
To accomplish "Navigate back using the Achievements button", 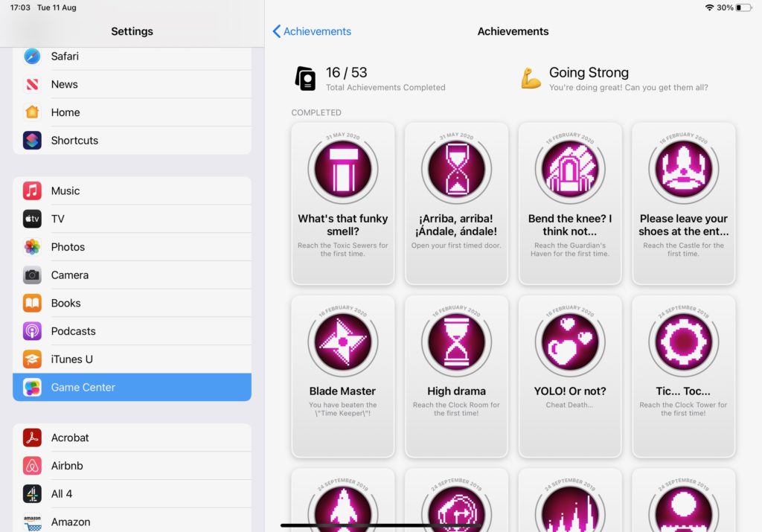I will pyautogui.click(x=312, y=31).
